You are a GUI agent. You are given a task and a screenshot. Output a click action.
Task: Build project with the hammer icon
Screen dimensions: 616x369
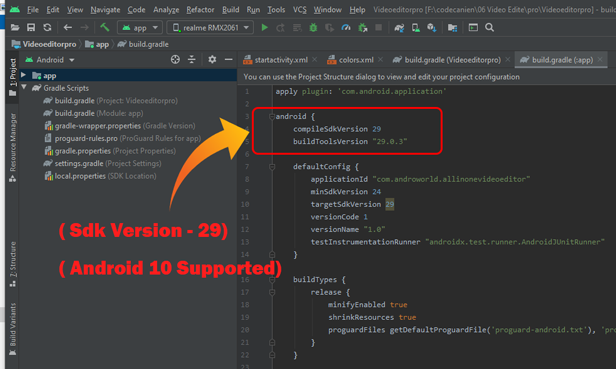coord(104,27)
